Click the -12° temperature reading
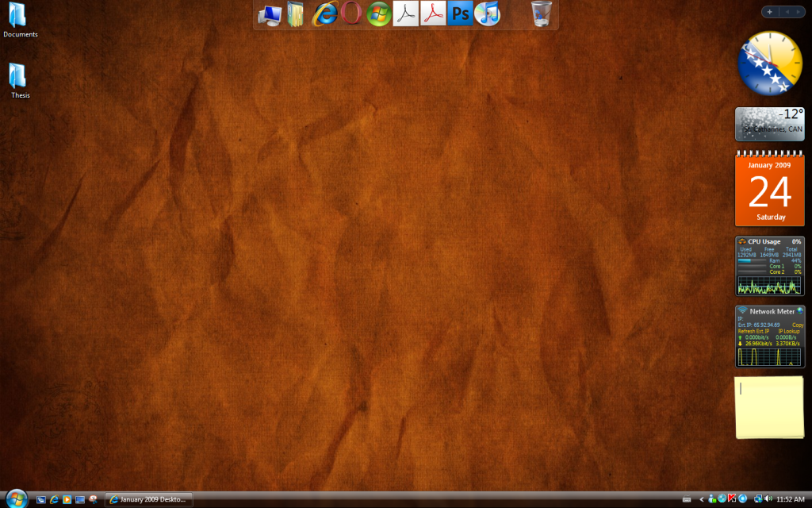812x508 pixels. coord(791,114)
